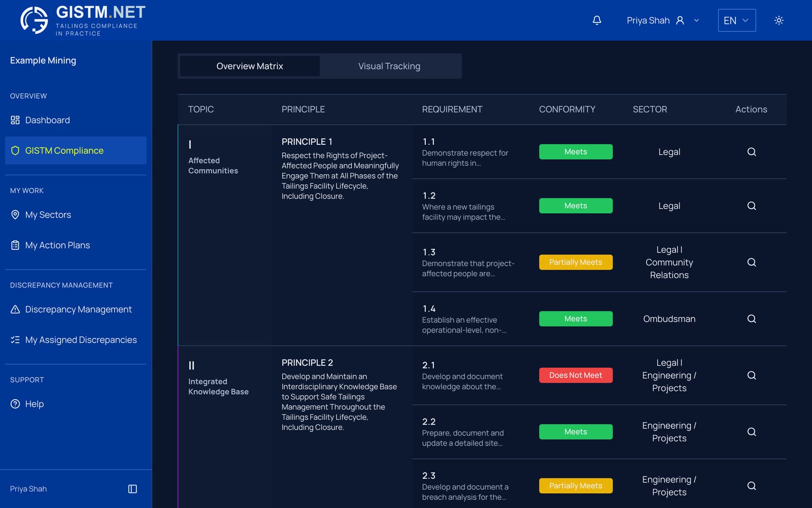Select the PRINCIPLE 1 heading

[x=307, y=142]
